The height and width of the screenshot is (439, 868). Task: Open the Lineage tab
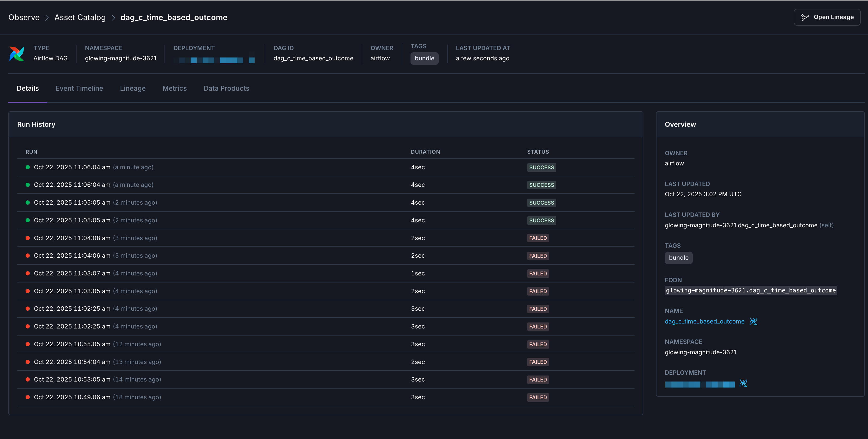[133, 88]
